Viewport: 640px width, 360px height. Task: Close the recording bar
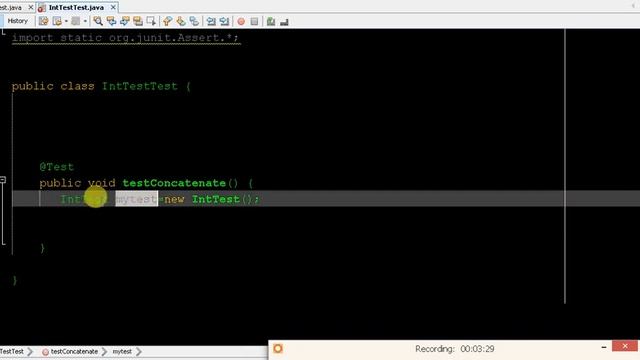tap(625, 346)
